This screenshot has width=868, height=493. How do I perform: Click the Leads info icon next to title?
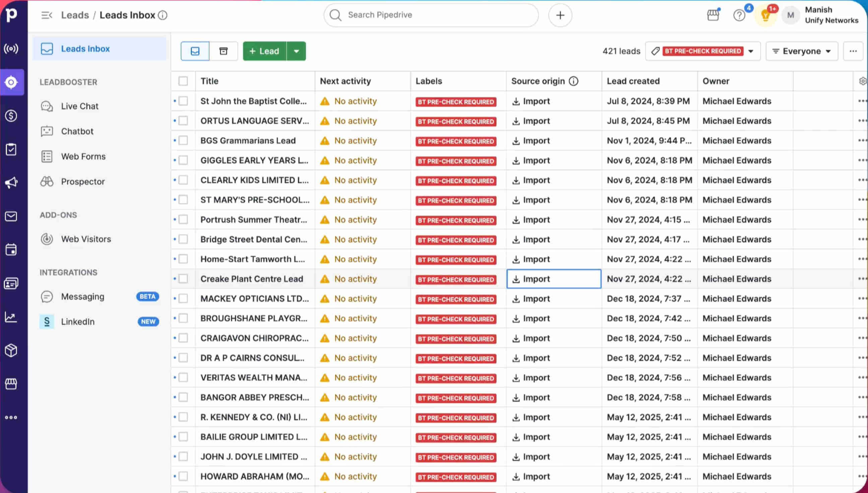pos(163,15)
